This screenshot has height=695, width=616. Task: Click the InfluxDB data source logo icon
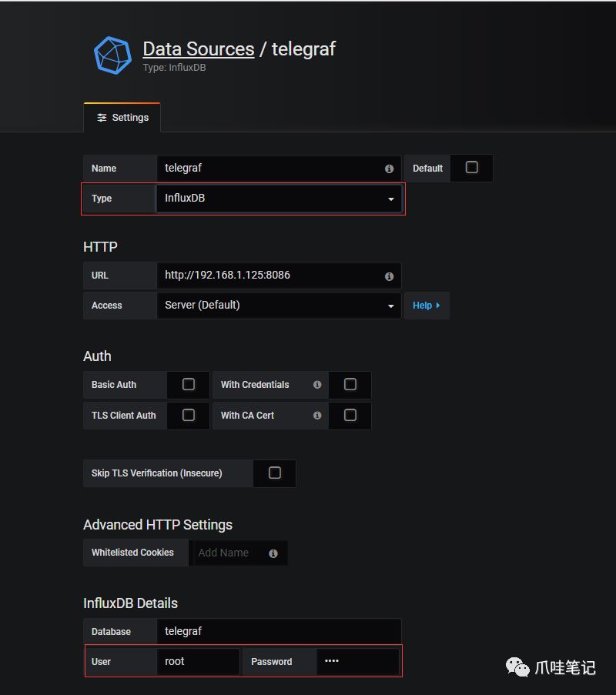pyautogui.click(x=112, y=55)
